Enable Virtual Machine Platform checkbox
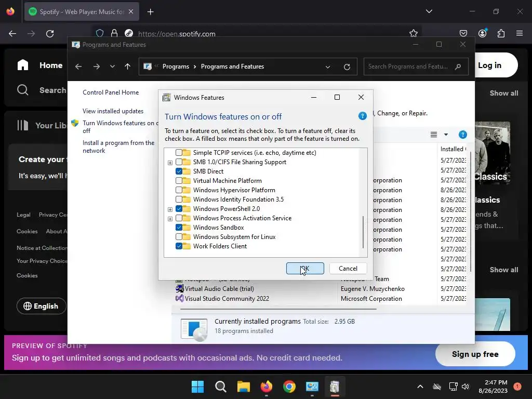The width and height of the screenshot is (532, 399). tap(179, 181)
